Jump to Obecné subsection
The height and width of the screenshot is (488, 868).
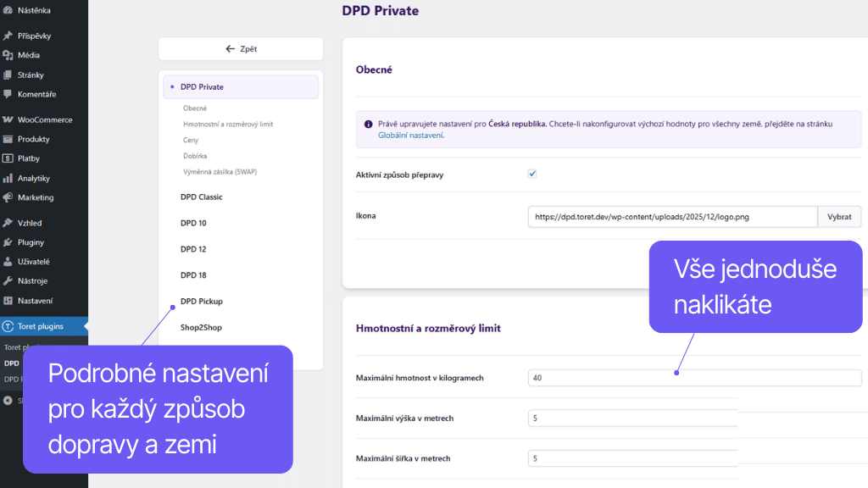tap(195, 108)
